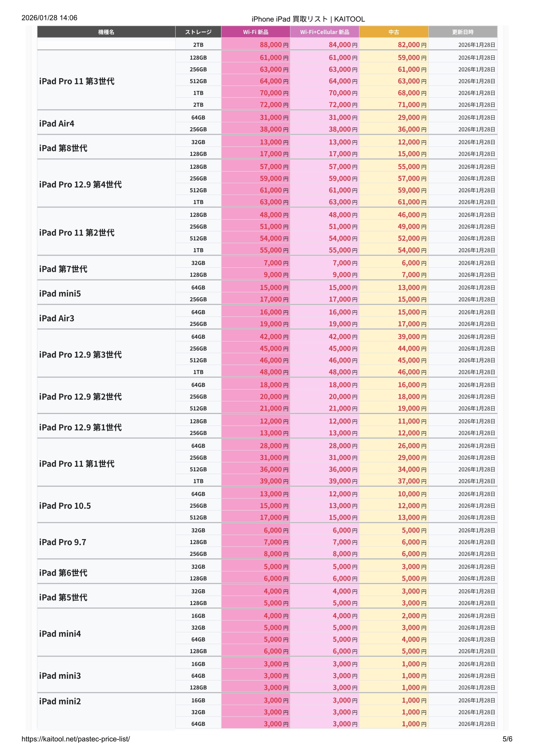
Task: Click the 更新日時 column header
Action: pos(462,32)
